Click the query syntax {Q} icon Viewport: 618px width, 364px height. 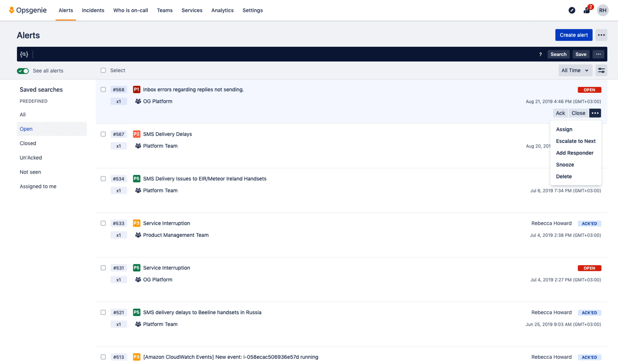coord(24,54)
